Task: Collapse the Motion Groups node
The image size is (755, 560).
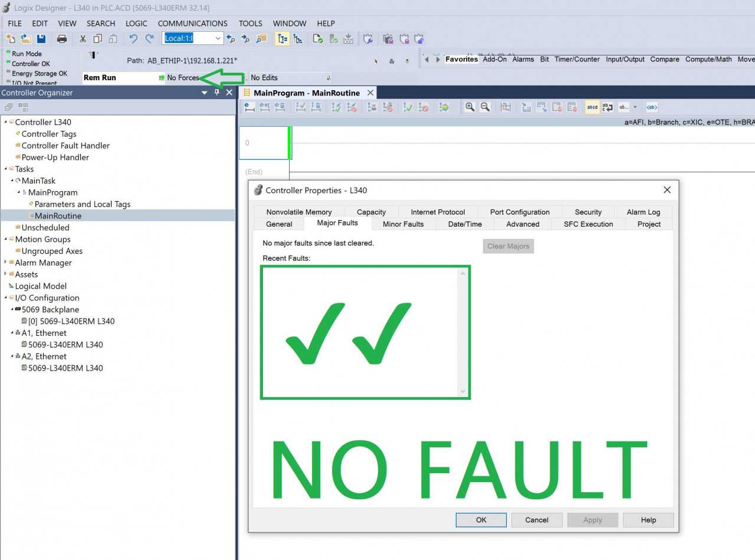Action: click(x=5, y=239)
